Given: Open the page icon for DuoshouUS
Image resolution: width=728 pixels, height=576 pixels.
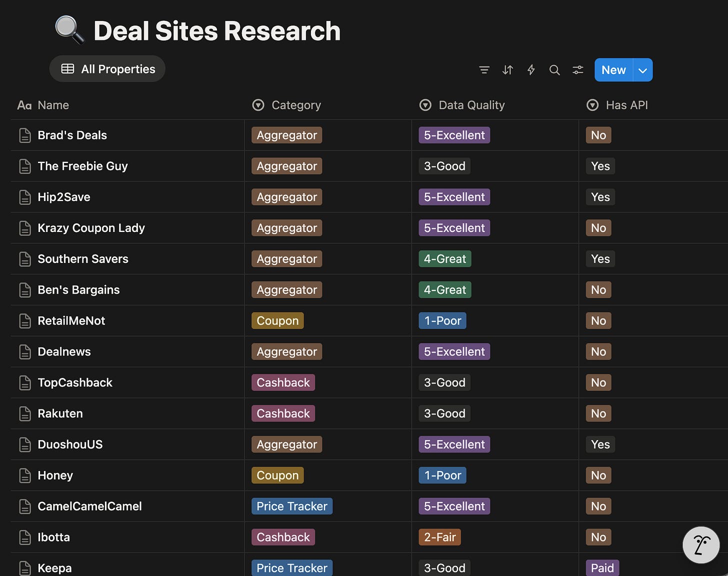Looking at the screenshot, I should tap(25, 445).
